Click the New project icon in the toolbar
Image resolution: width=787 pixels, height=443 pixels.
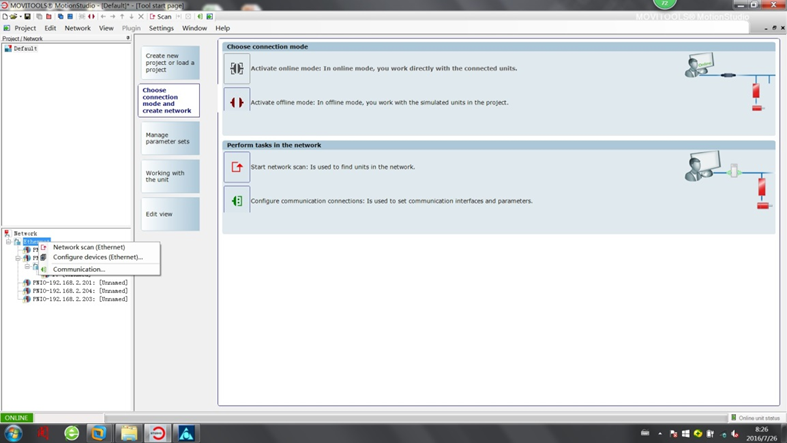pos(6,17)
